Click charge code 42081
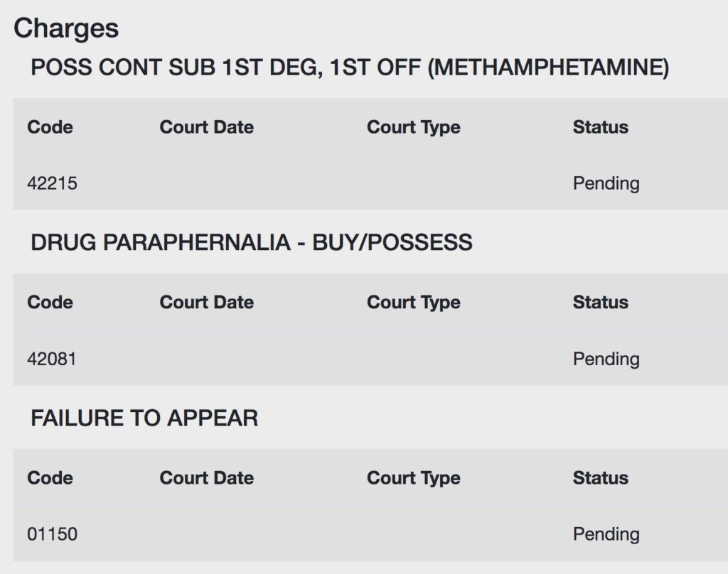 tap(51, 359)
